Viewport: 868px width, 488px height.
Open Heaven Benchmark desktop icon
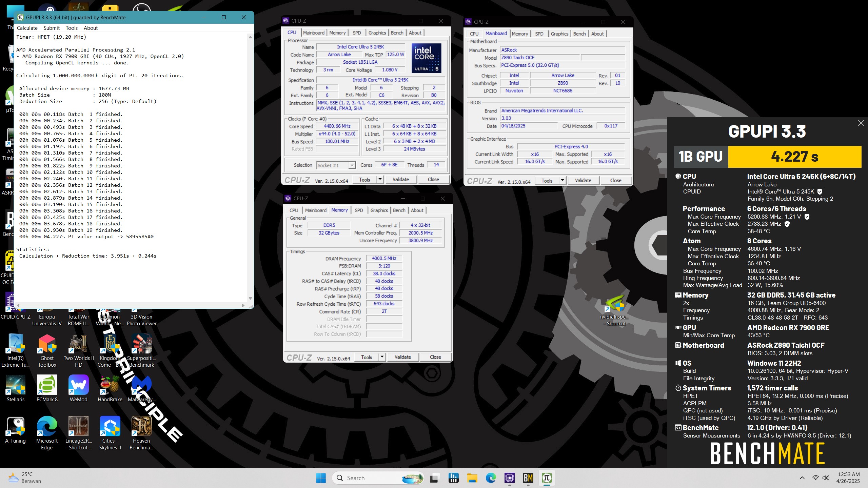(x=142, y=433)
